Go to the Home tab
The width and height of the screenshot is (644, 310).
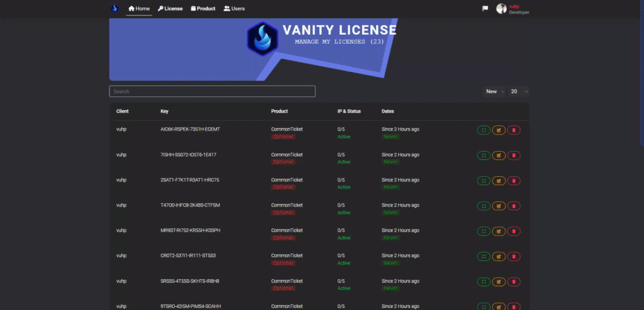[x=139, y=8]
